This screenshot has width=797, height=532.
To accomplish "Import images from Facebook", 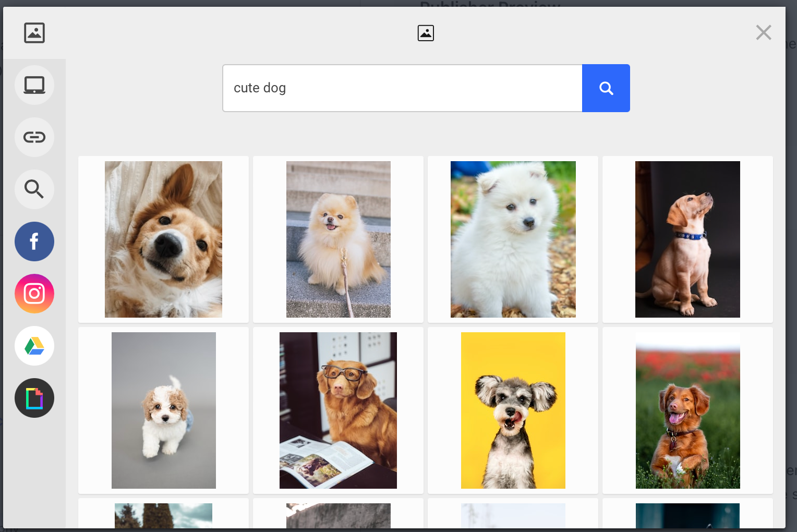I will pos(34,241).
